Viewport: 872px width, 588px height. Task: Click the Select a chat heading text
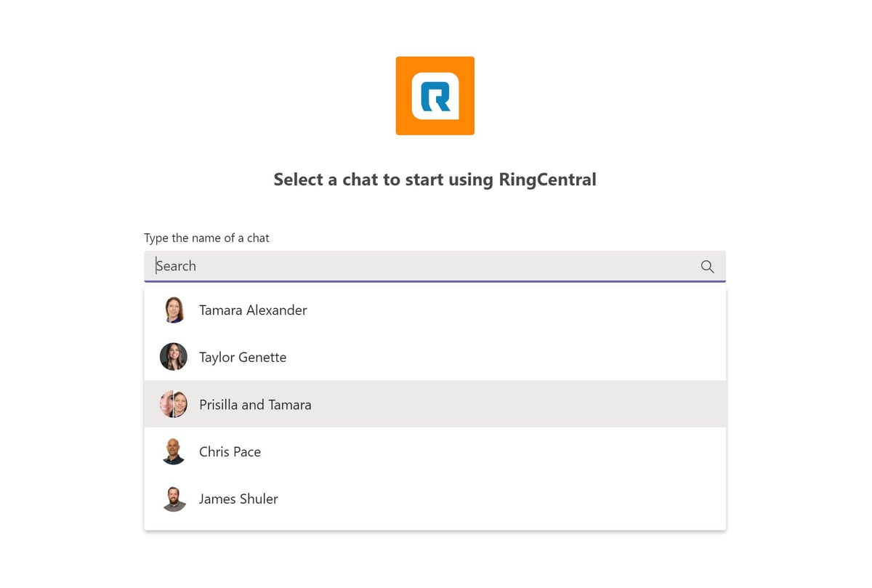435,179
